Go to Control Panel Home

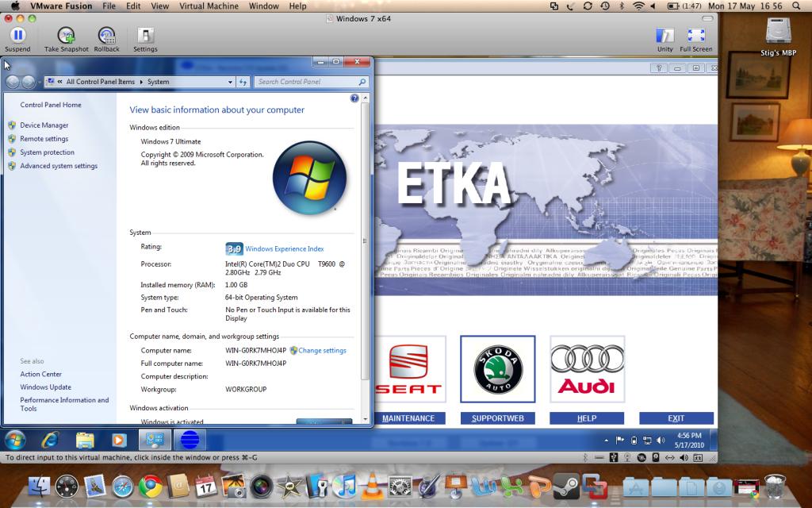[x=51, y=105]
